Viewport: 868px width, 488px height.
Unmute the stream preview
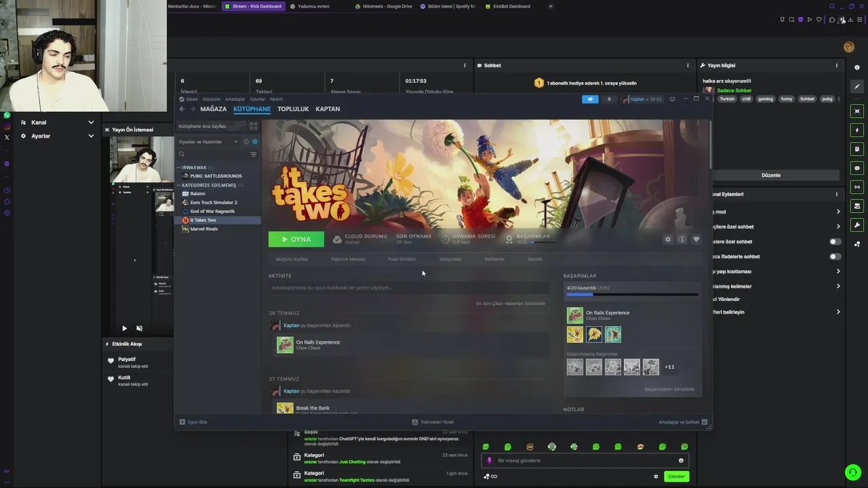point(139,328)
